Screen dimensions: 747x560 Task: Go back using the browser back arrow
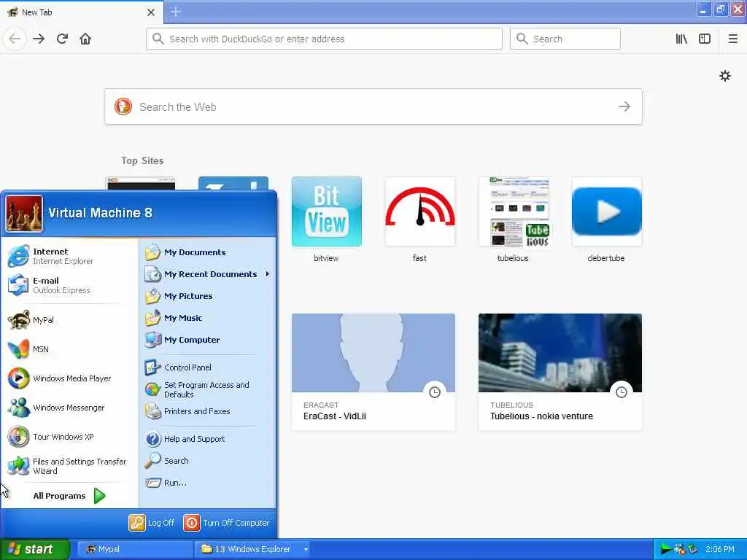point(15,39)
